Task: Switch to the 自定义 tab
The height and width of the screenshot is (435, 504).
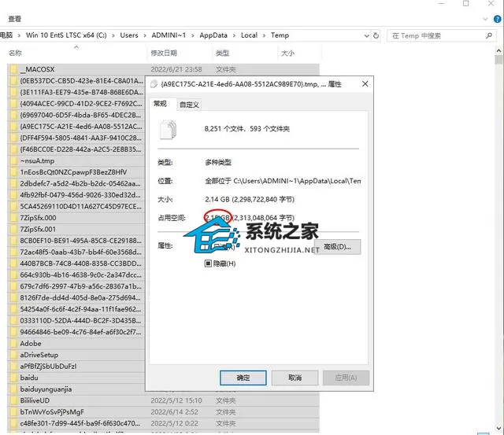Action: [x=189, y=105]
